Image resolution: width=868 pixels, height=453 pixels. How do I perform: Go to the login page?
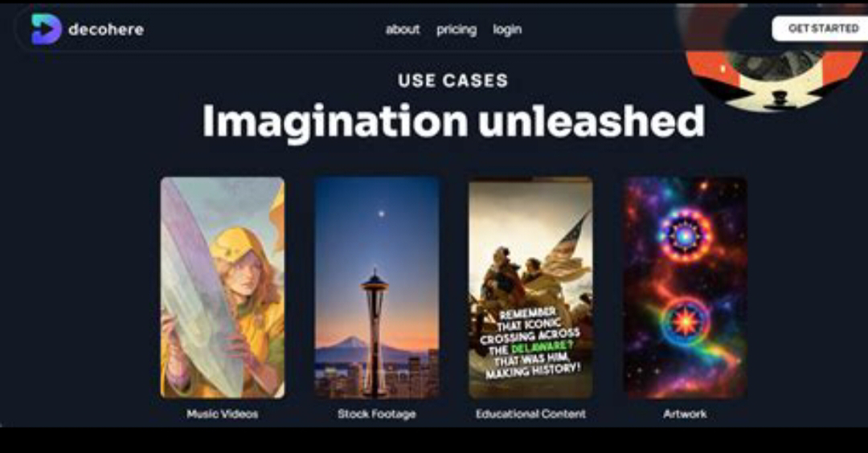[x=507, y=30]
